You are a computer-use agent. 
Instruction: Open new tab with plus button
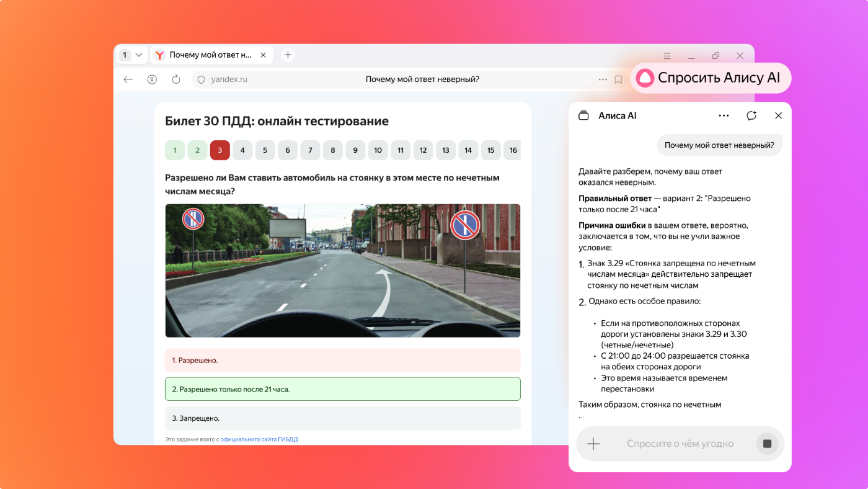pyautogui.click(x=288, y=55)
